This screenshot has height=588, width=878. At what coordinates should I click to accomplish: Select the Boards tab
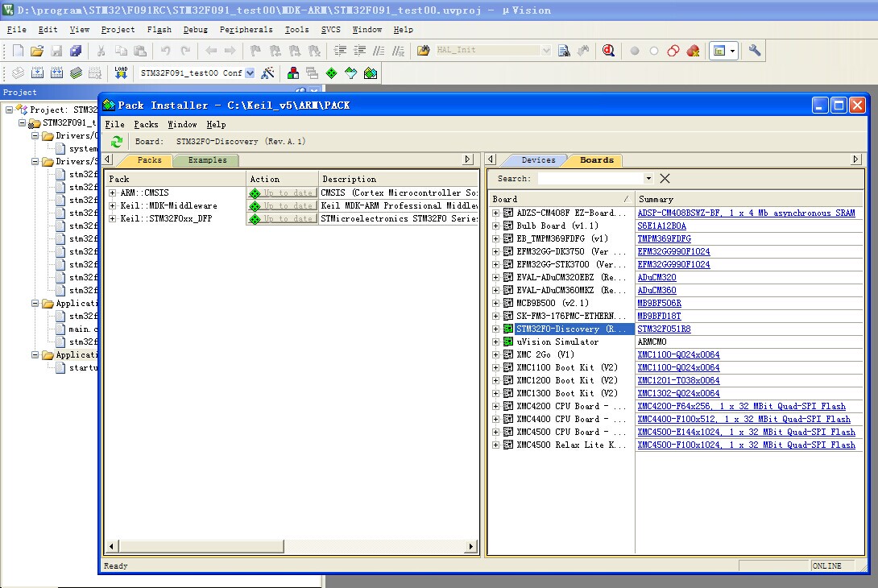pos(596,160)
